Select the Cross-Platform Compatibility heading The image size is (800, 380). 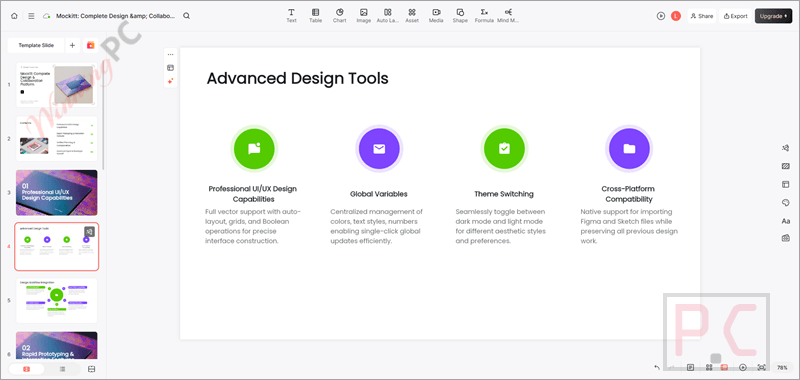pos(628,194)
